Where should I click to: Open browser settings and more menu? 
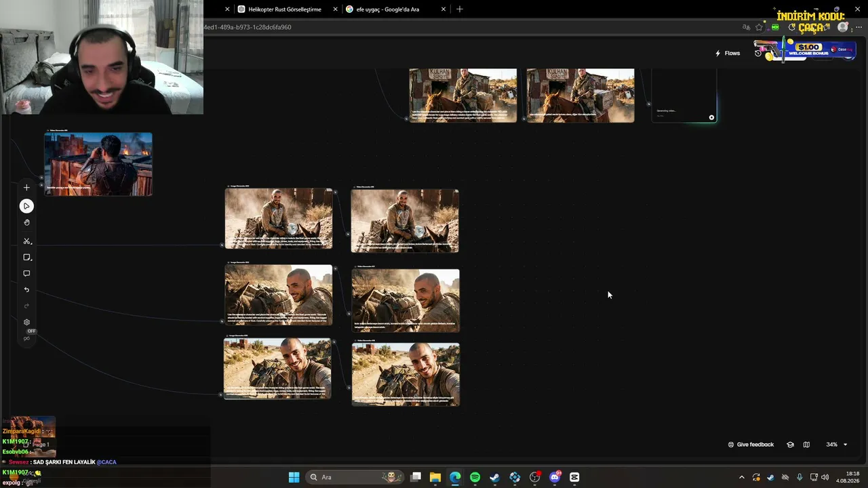pyautogui.click(x=859, y=27)
